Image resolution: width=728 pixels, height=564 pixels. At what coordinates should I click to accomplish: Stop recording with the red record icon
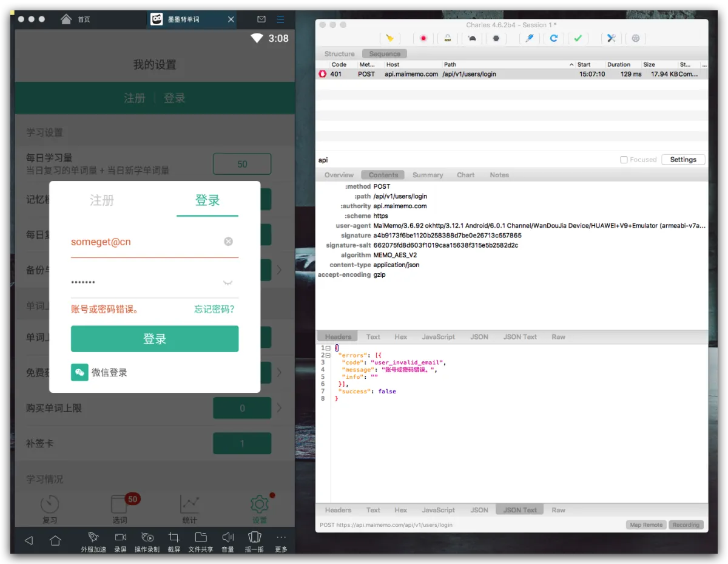pyautogui.click(x=423, y=38)
